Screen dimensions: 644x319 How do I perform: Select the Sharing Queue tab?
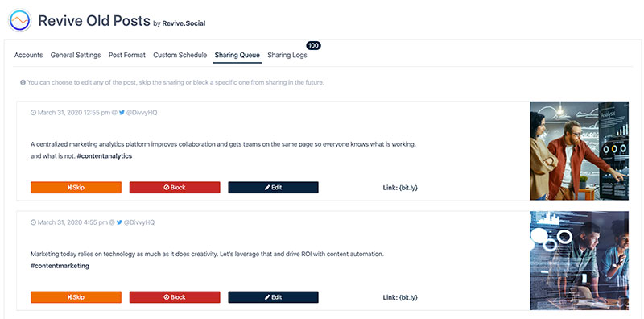coord(237,55)
